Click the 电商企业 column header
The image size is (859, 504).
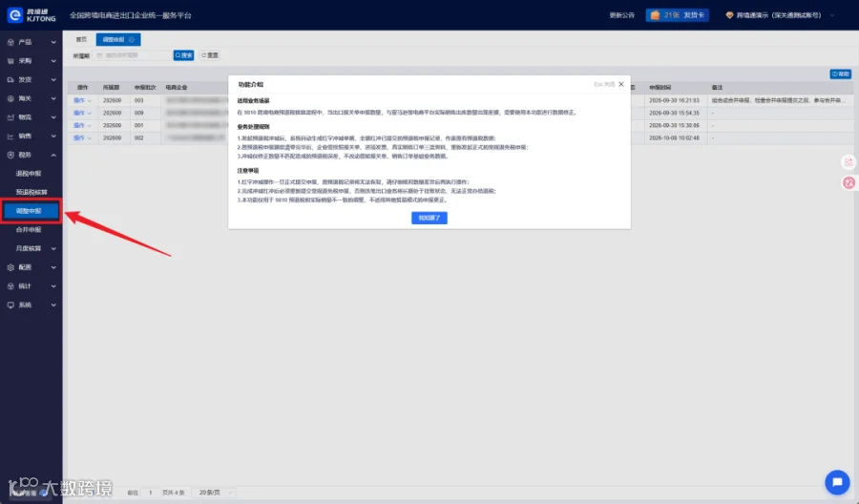(x=177, y=88)
